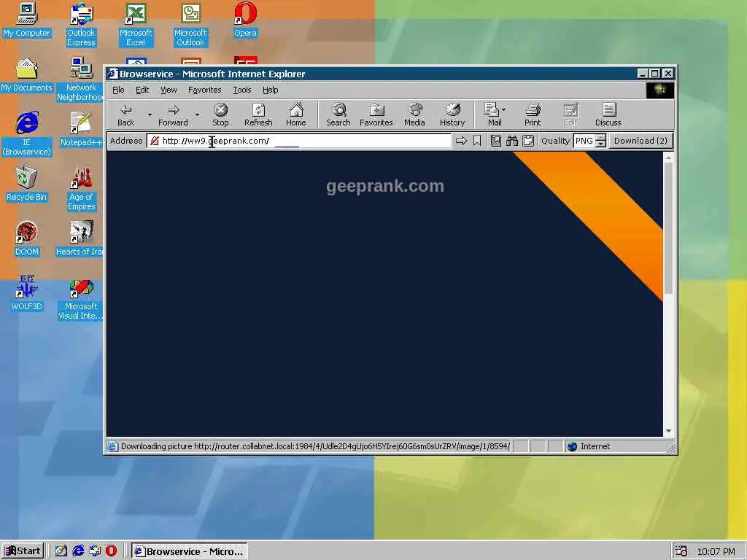
Task: Select the Outlook Express desktop icon
Action: click(81, 25)
